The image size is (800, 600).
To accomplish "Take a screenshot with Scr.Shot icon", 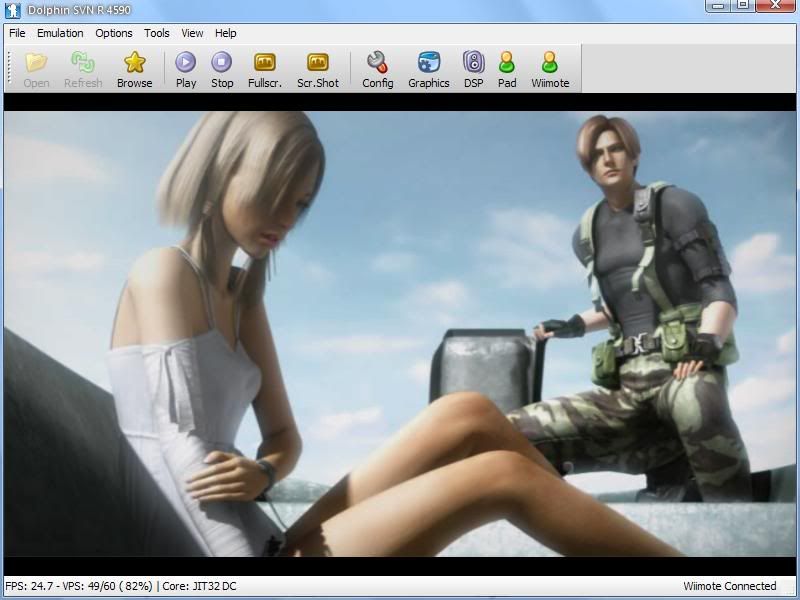I will [318, 62].
